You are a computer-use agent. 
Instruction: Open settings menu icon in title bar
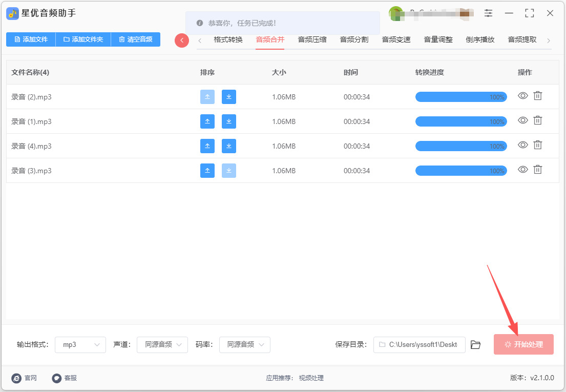pos(489,13)
